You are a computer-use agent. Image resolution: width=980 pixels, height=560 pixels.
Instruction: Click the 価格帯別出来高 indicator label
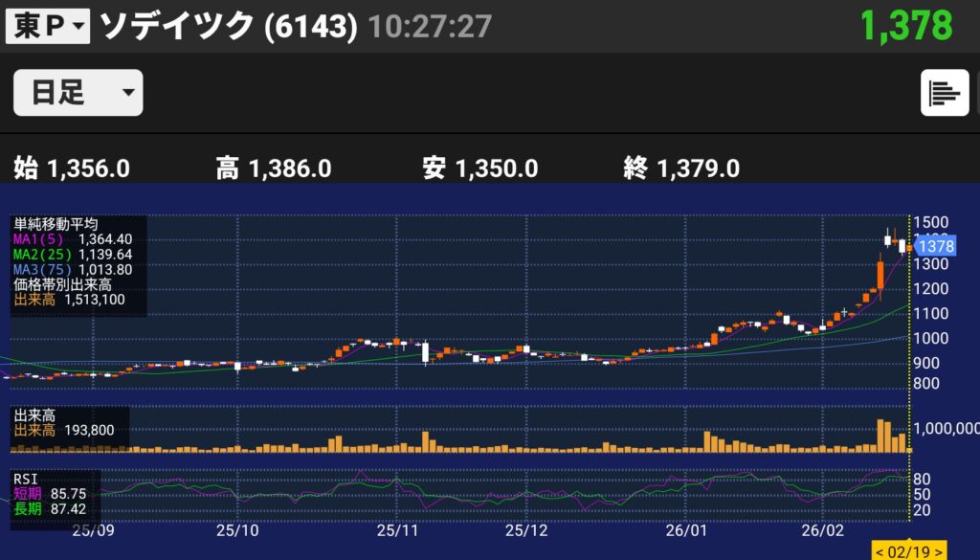pyautogui.click(x=63, y=284)
